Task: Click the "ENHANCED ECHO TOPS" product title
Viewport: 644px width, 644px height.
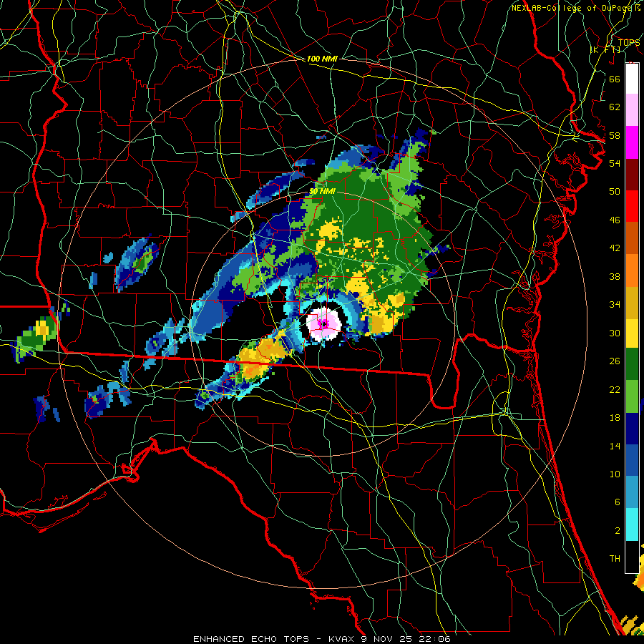Action: (251, 639)
